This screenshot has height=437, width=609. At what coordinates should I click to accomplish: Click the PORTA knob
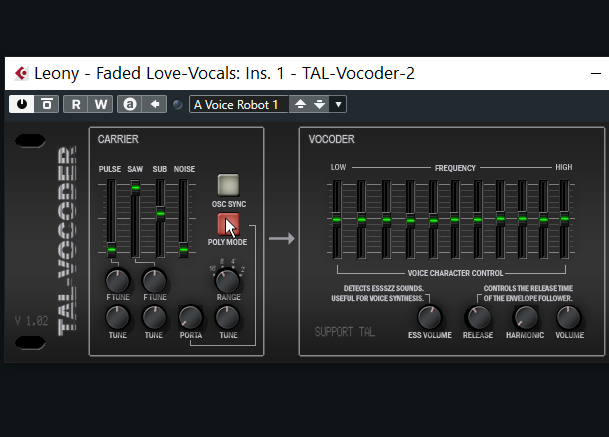click(x=190, y=317)
